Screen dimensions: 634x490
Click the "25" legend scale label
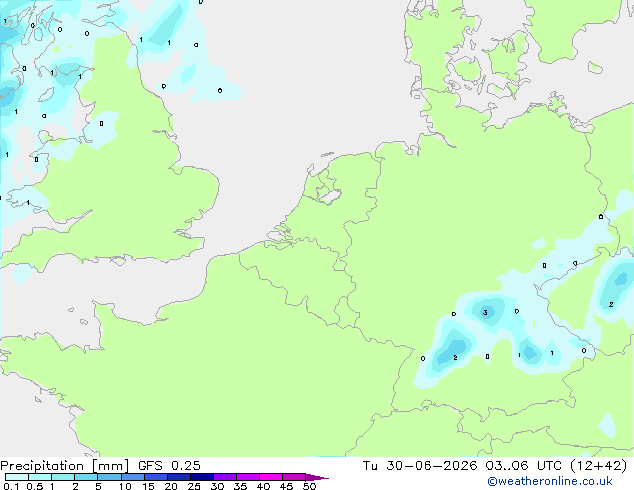click(x=194, y=486)
